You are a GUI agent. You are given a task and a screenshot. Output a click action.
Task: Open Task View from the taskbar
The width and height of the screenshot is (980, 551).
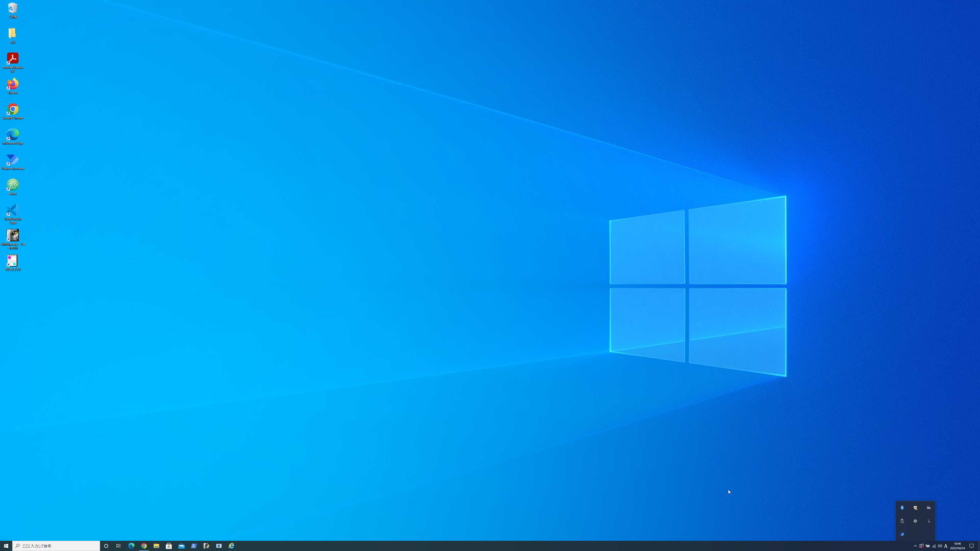pyautogui.click(x=118, y=546)
